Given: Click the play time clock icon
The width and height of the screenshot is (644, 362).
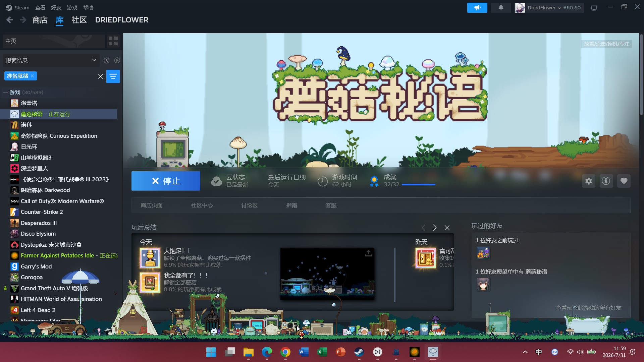Looking at the screenshot, I should [322, 181].
